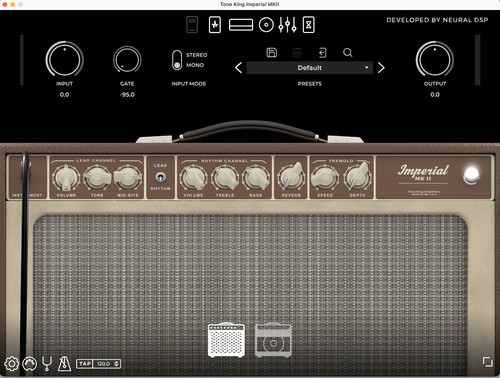The image size is (500, 378).
Task: Click the STEREO label
Action: point(197,55)
